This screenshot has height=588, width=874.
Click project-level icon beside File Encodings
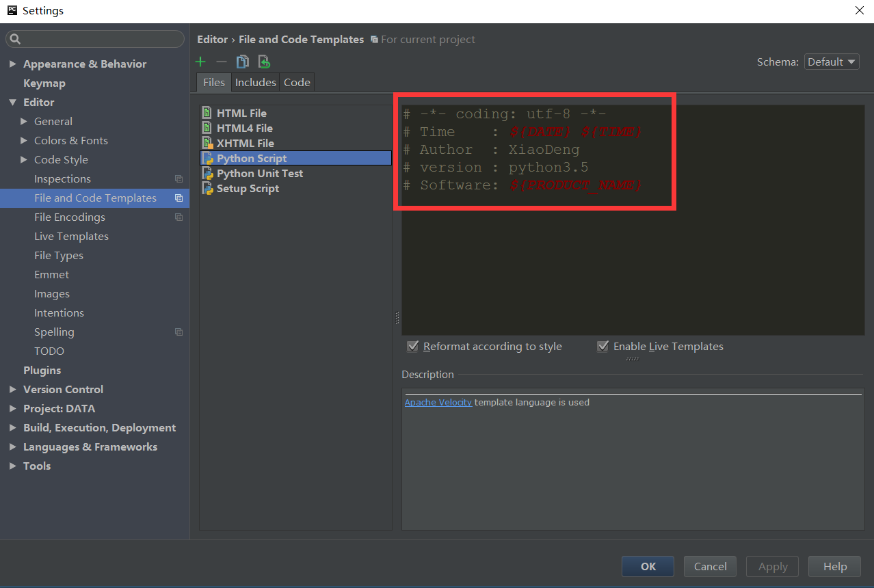click(178, 217)
